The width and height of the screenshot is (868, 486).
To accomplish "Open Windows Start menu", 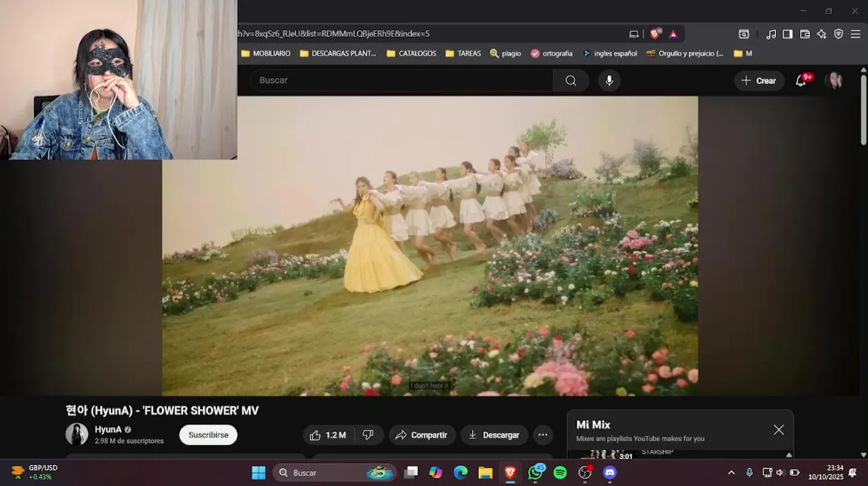I will pos(259,473).
